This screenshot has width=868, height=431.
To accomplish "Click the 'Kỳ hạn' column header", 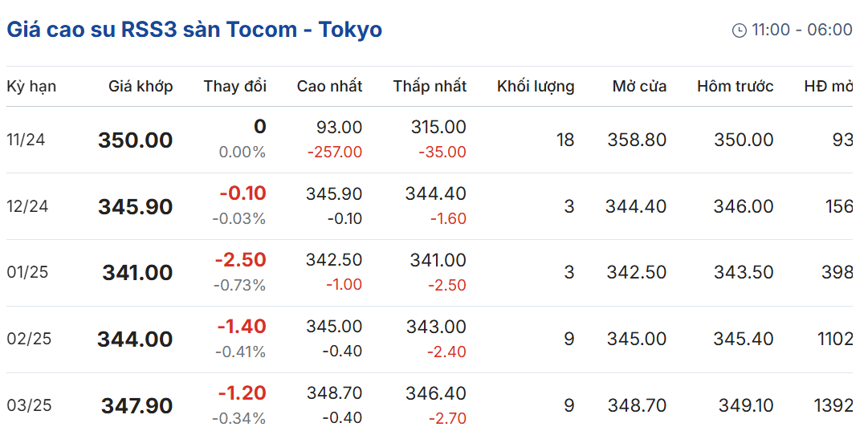I will pyautogui.click(x=31, y=87).
